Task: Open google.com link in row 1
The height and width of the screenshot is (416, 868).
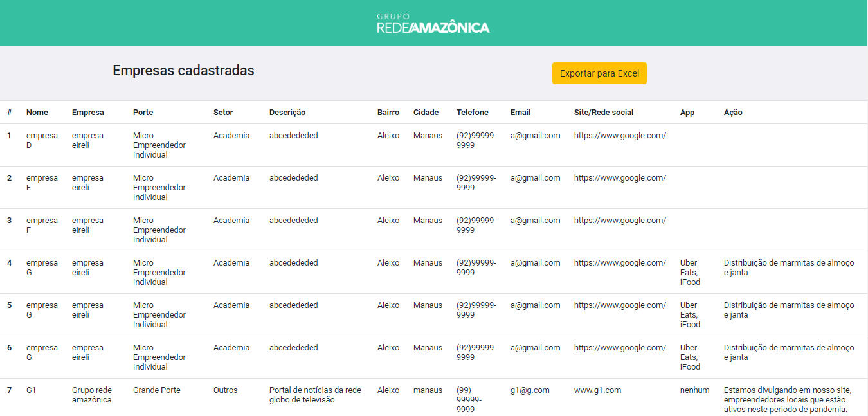Action: point(620,136)
